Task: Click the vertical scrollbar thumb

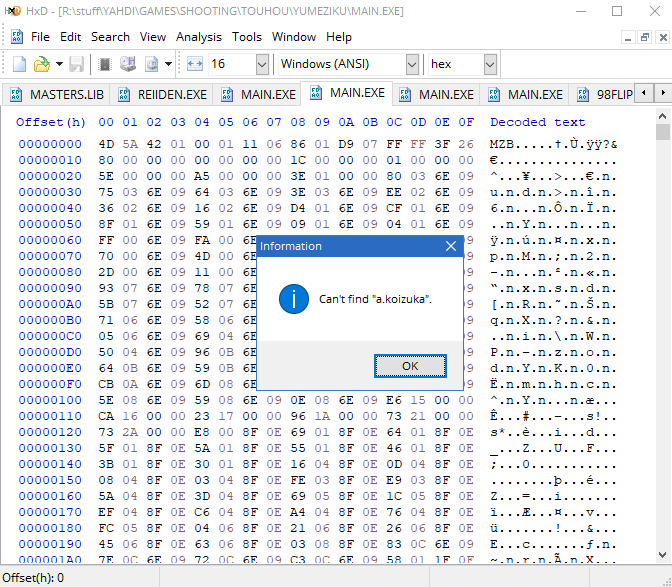Action: [x=663, y=132]
